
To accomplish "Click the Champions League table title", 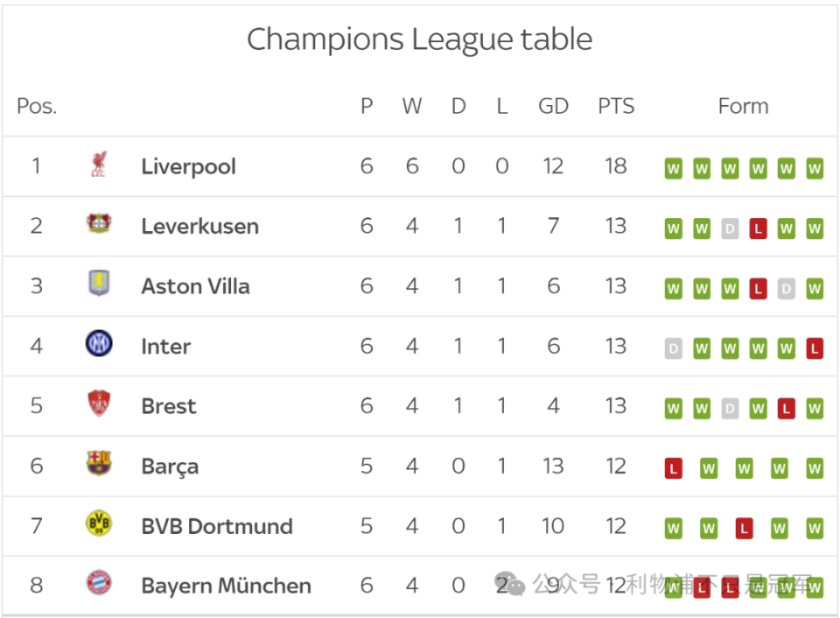I will pyautogui.click(x=419, y=39).
